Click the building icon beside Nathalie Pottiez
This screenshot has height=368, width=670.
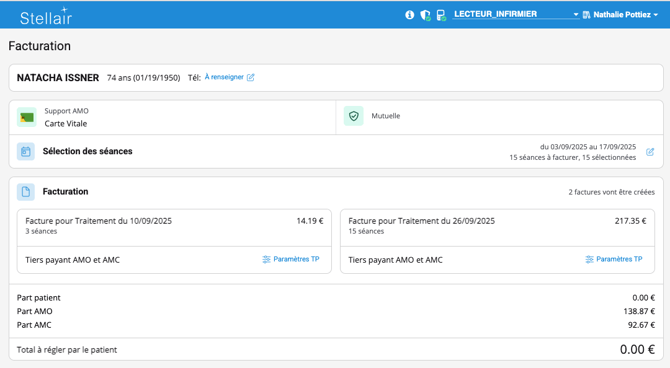587,15
